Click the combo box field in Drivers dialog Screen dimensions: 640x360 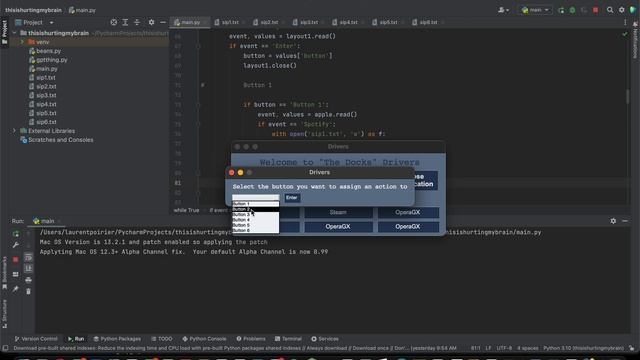256,198
